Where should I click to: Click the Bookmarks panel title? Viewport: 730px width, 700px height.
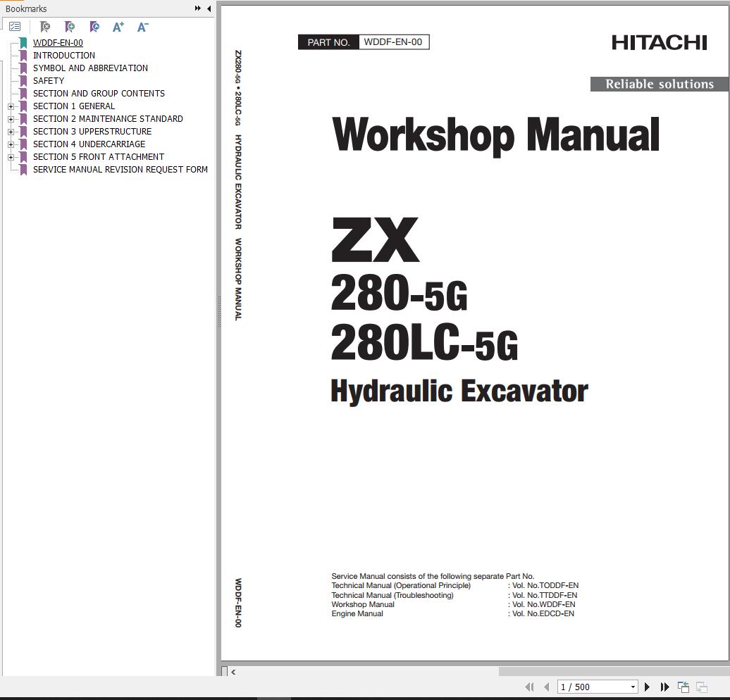point(26,9)
